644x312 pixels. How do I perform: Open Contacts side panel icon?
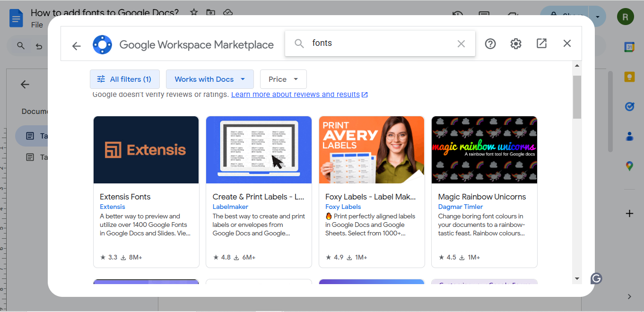tap(629, 137)
